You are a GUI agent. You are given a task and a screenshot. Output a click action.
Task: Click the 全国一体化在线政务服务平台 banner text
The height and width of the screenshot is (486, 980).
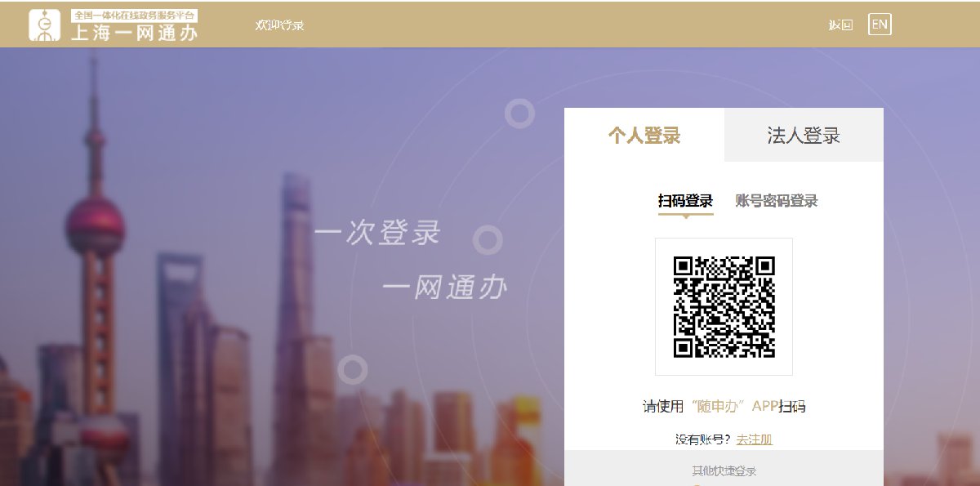coord(135,16)
